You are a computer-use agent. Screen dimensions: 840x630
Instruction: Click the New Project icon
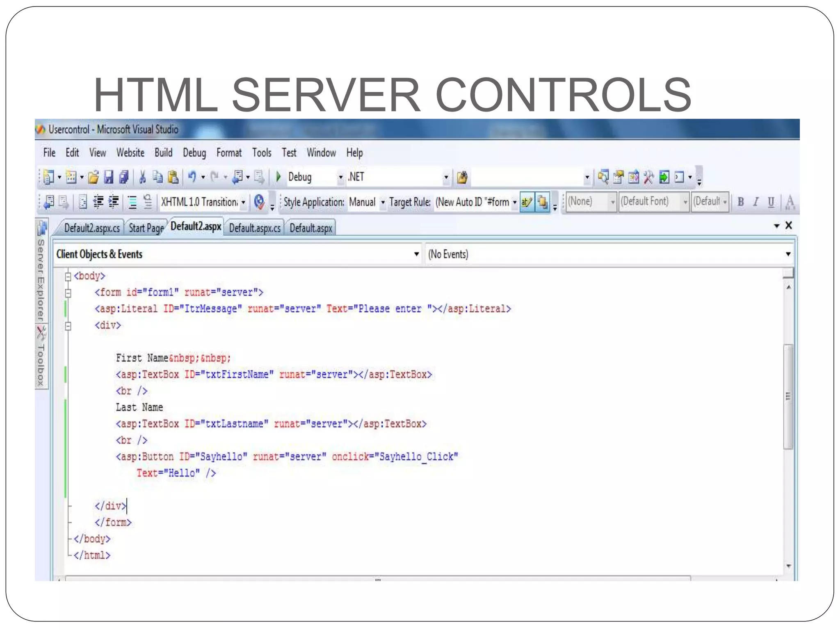coord(49,177)
